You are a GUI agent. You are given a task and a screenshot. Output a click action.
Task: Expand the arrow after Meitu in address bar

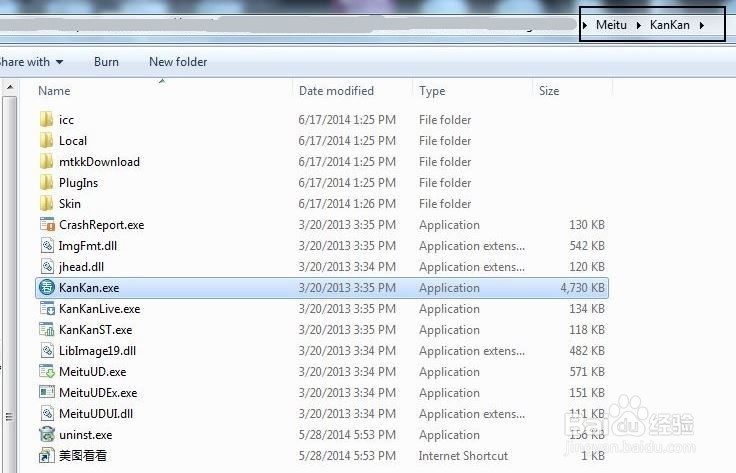coord(638,25)
